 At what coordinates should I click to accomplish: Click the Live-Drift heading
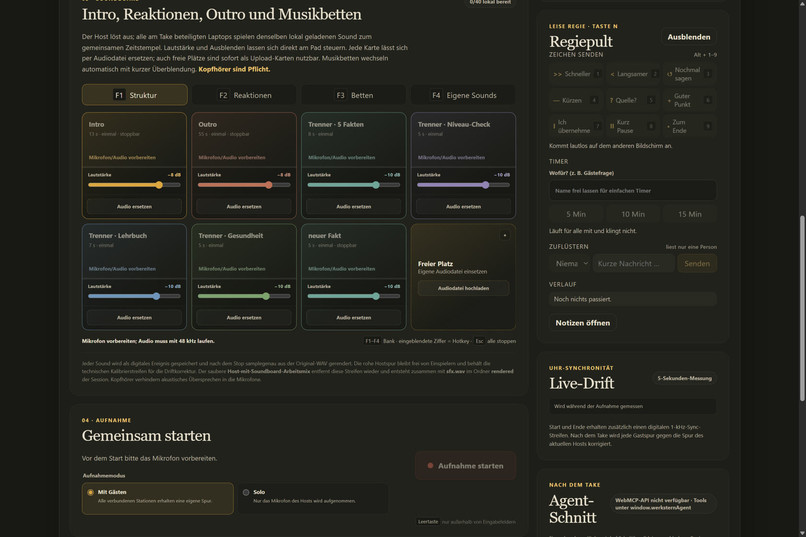coord(581,383)
